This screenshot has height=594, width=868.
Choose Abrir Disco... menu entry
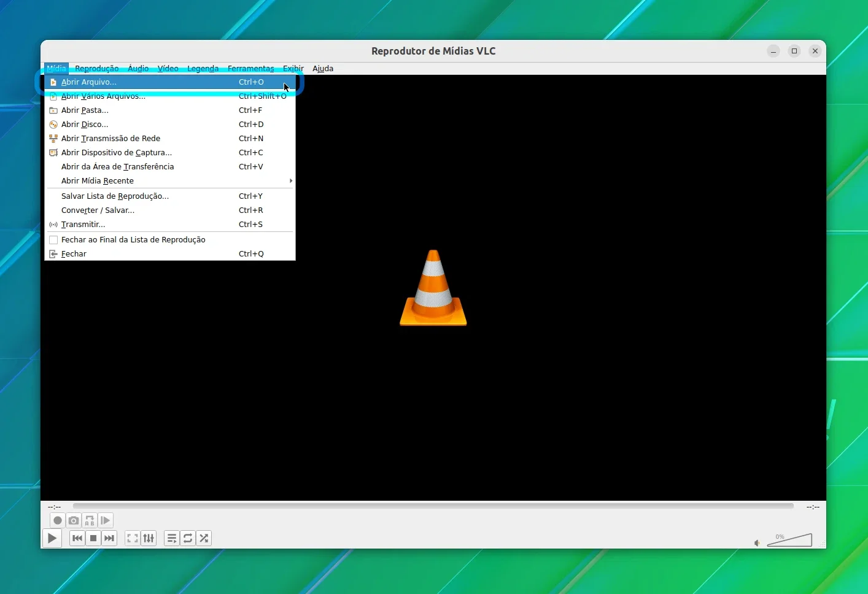(170, 124)
